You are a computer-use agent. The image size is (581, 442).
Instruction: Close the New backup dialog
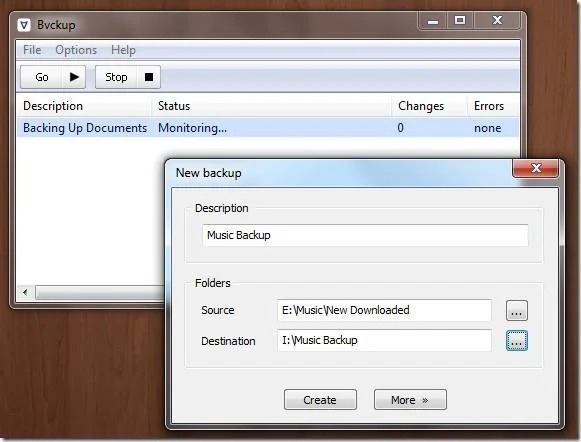tap(535, 168)
